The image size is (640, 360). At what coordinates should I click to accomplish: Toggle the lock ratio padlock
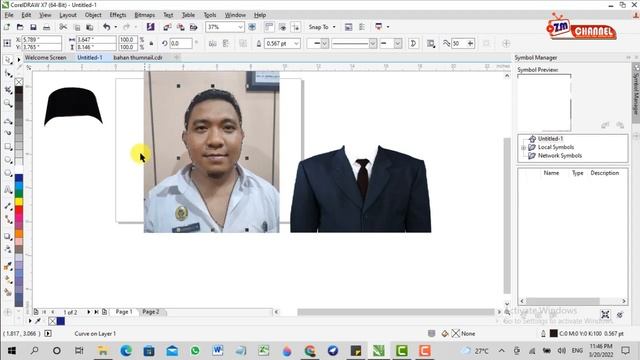151,43
